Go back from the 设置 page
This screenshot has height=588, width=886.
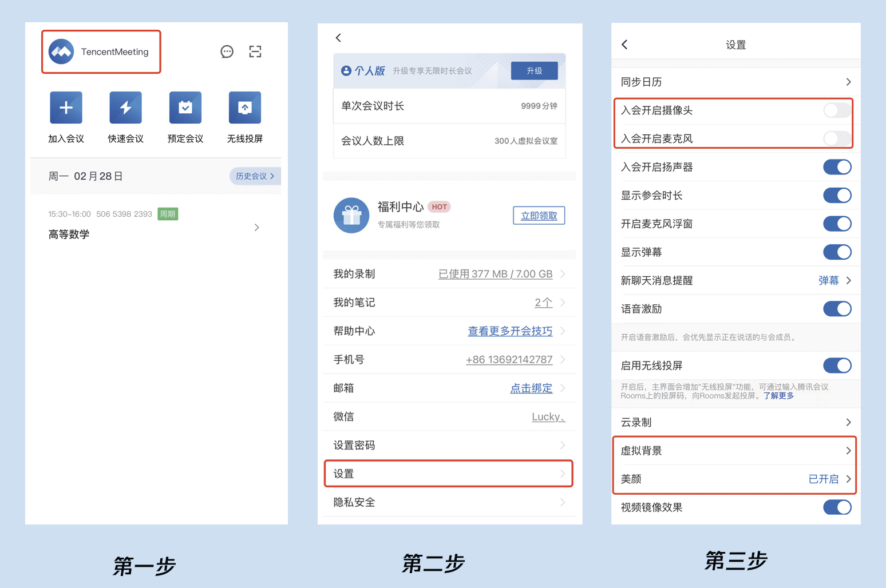pos(624,45)
